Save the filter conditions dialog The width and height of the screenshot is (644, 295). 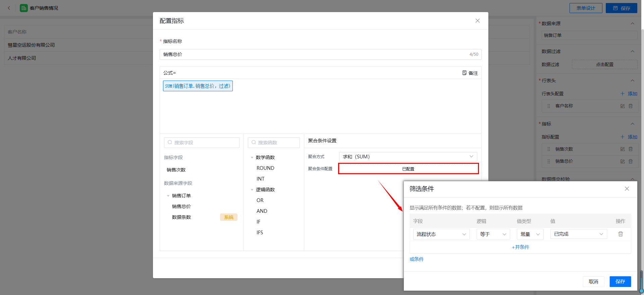point(620,282)
